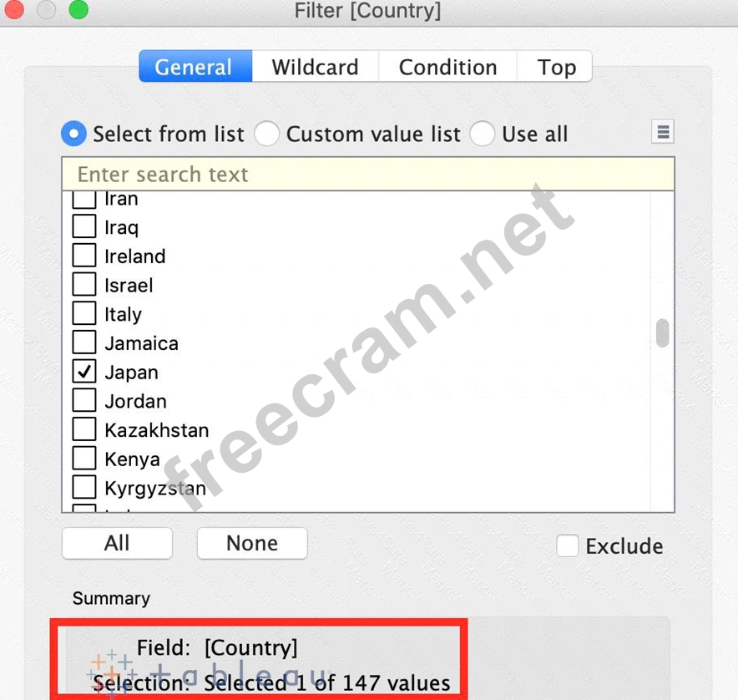Image resolution: width=738 pixels, height=700 pixels.
Task: Open the Condition tab
Action: pos(447,67)
